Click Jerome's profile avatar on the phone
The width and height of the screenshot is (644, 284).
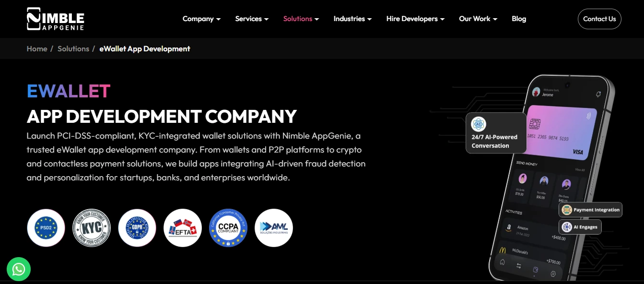[536, 92]
